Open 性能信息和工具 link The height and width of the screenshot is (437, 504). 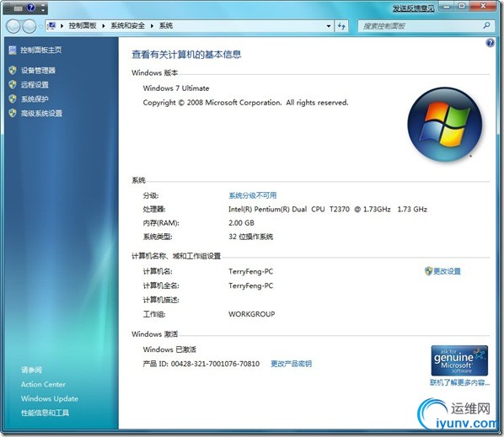pyautogui.click(x=45, y=413)
